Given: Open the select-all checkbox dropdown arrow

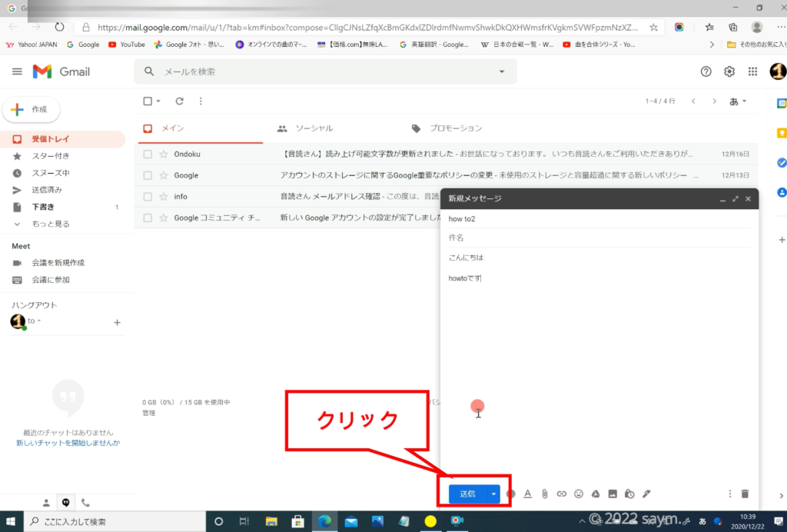Looking at the screenshot, I should tap(159, 101).
